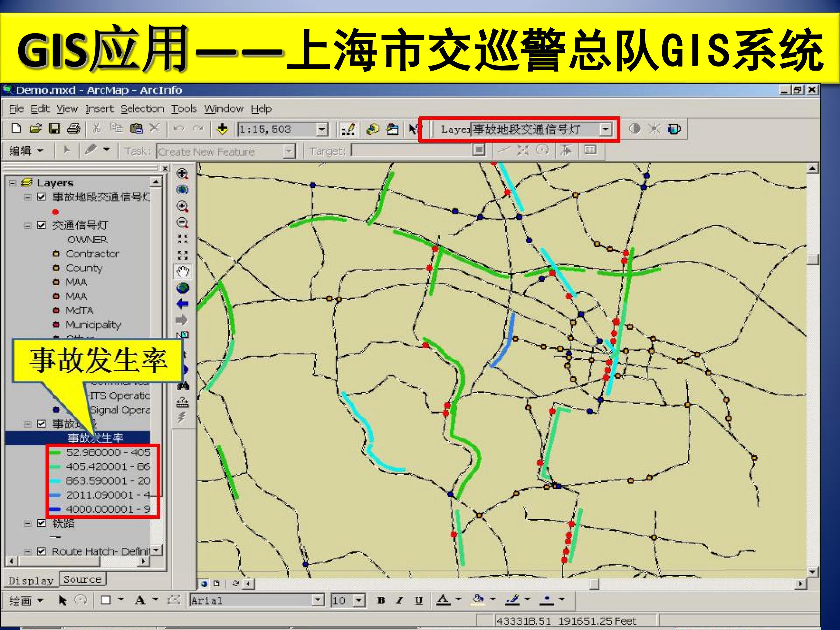Image resolution: width=840 pixels, height=630 pixels.
Task: Print the map using the printer icon
Action: click(x=74, y=129)
